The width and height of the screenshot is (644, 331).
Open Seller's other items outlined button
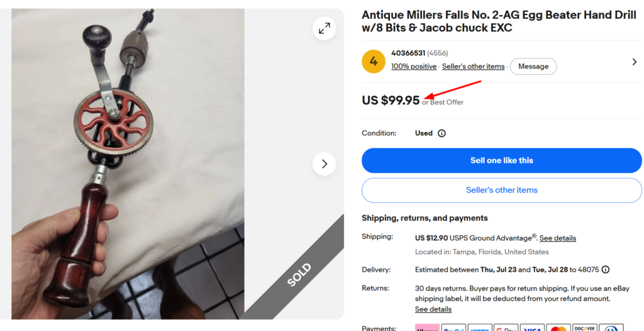click(501, 190)
